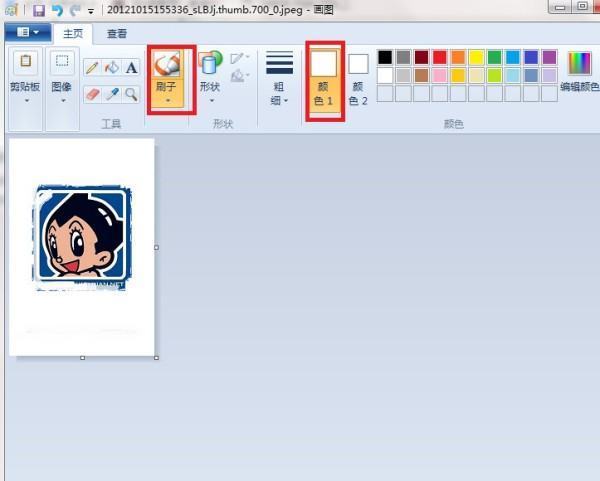Pick the yellow color swatch
This screenshot has width=600, height=481.
(476, 57)
